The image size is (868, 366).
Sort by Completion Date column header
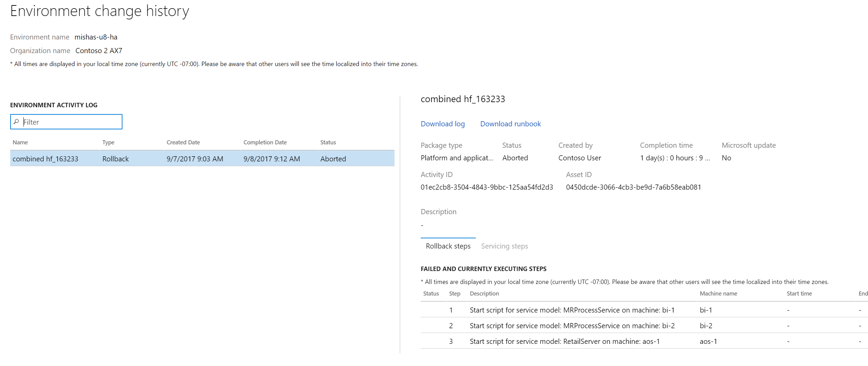(265, 142)
